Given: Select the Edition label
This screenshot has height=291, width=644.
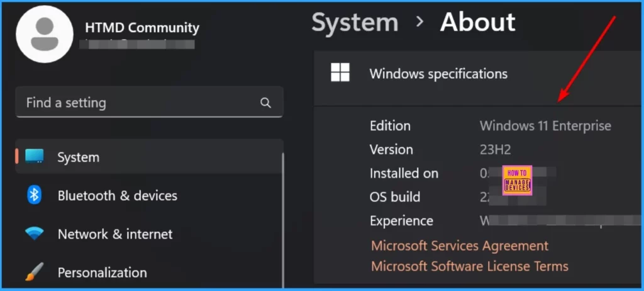Looking at the screenshot, I should (x=390, y=126).
